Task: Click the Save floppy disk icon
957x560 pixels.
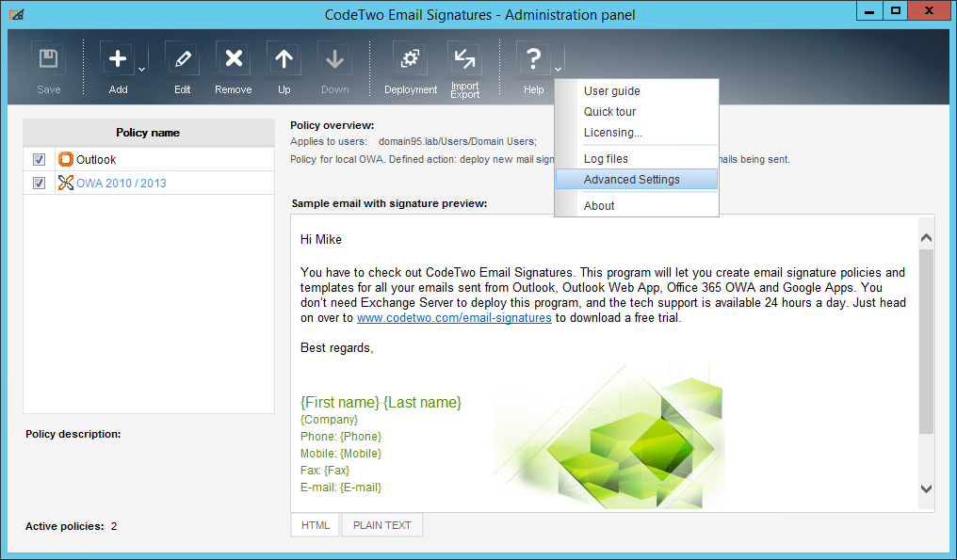Action: 48,59
